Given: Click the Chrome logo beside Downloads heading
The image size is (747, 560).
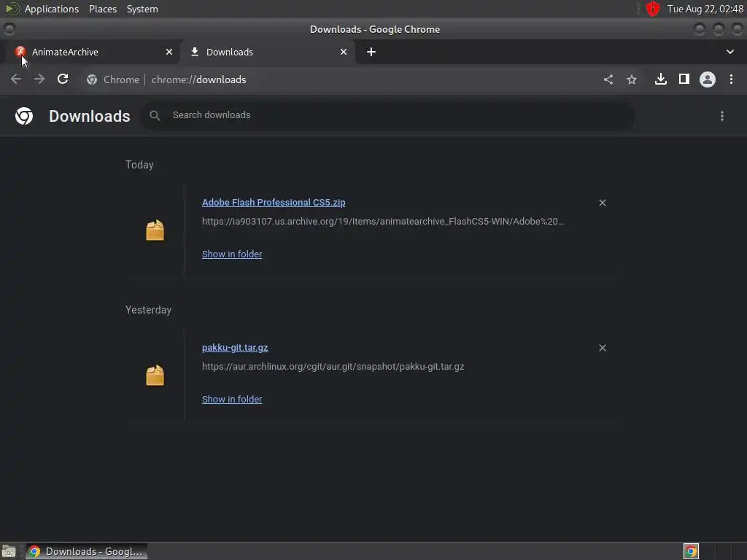Looking at the screenshot, I should [x=24, y=116].
